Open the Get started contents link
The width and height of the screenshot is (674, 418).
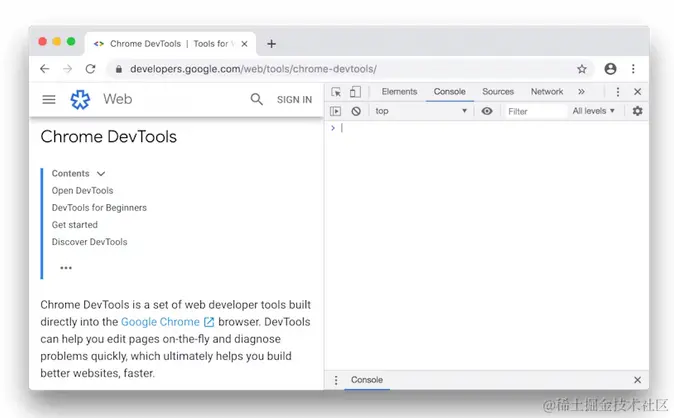75,225
